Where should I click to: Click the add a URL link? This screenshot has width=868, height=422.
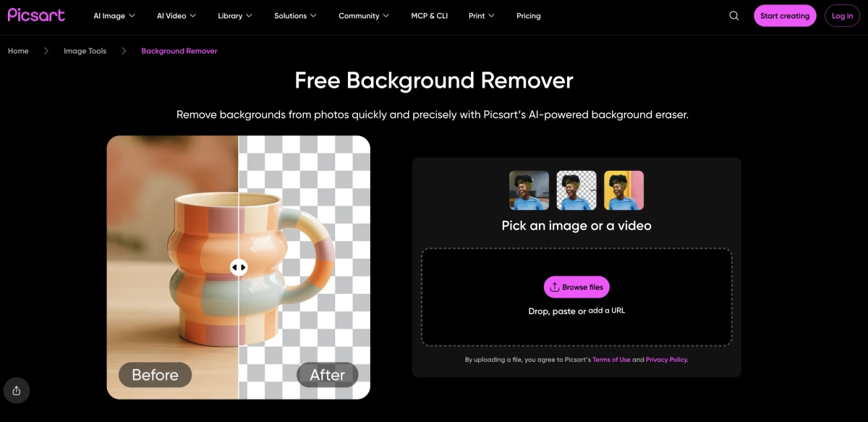pyautogui.click(x=606, y=311)
